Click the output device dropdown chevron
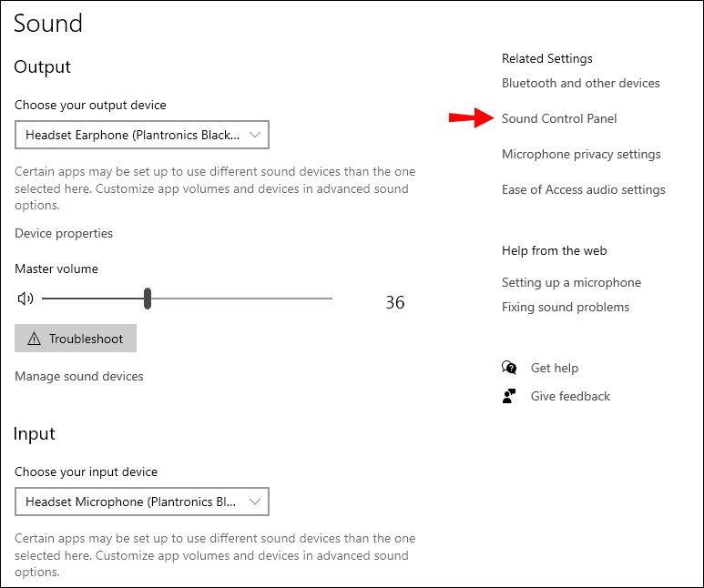This screenshot has height=588, width=704. pos(255,135)
